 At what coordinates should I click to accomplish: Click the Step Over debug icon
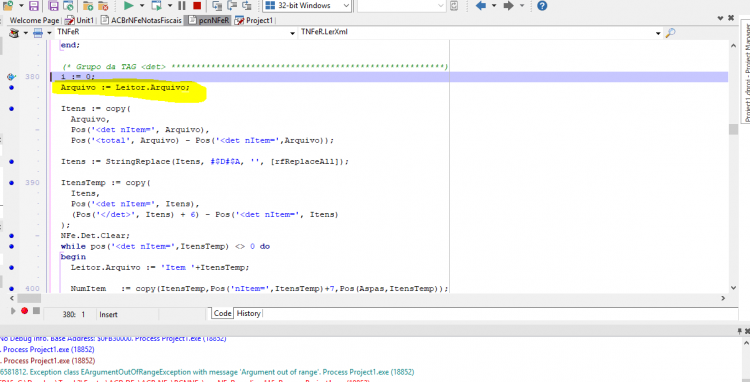(232, 6)
